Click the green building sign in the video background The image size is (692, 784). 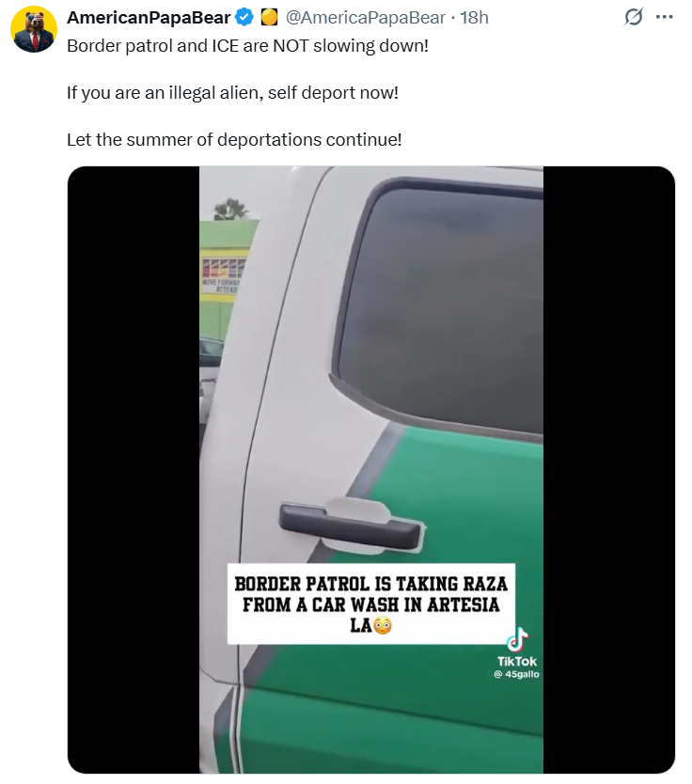click(x=223, y=277)
